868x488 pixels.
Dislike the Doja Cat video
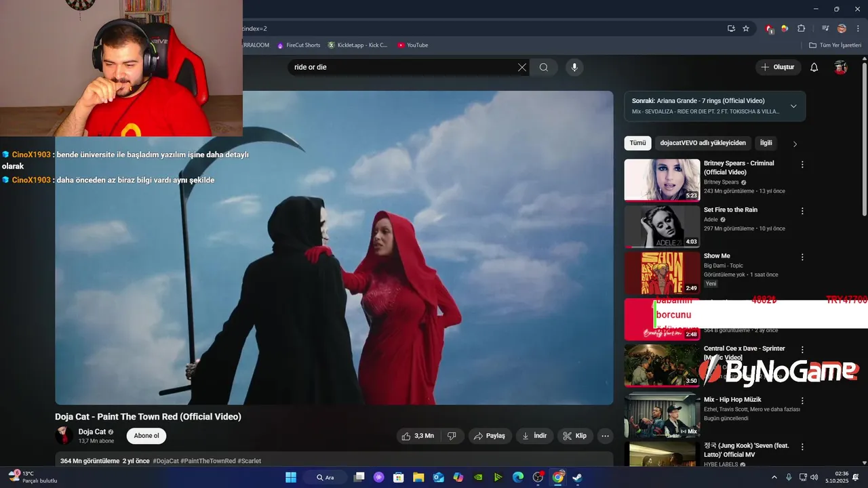pos(452,436)
